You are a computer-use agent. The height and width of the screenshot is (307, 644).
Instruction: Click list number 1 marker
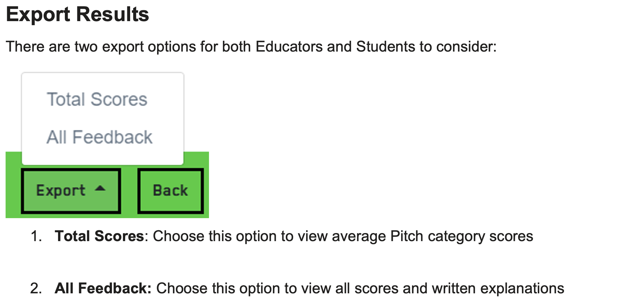(x=36, y=236)
